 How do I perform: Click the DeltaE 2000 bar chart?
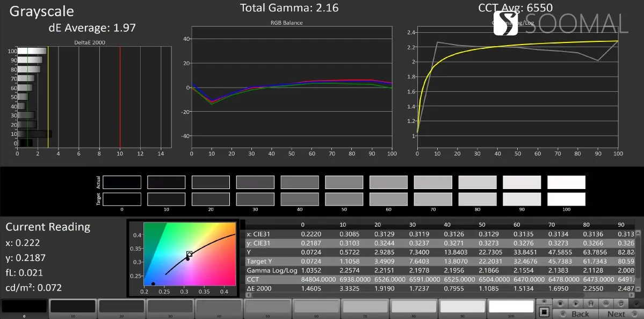tap(94, 97)
